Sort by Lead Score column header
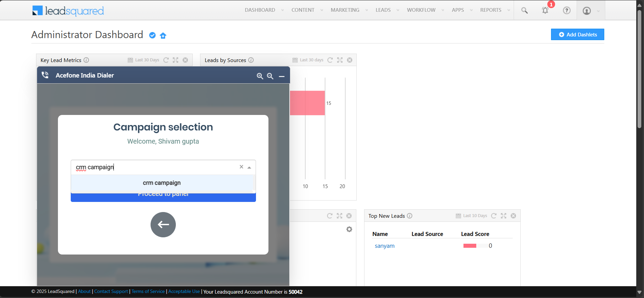This screenshot has height=298, width=644. (x=475, y=234)
